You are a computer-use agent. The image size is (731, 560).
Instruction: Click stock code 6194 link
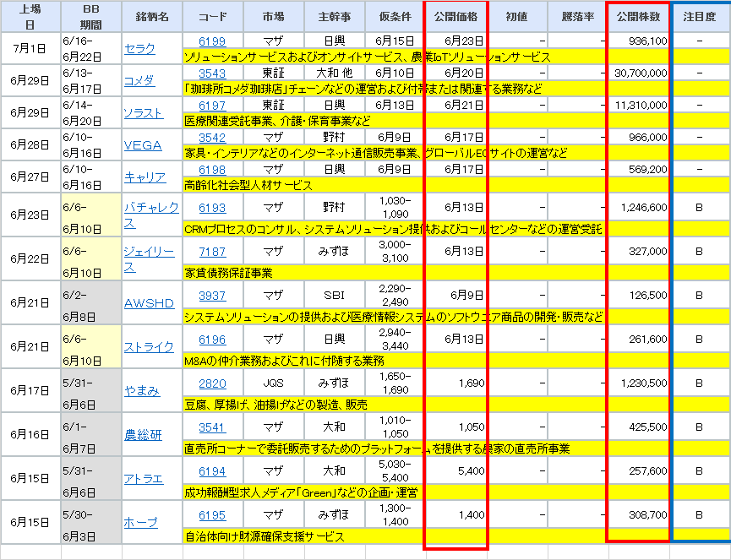coord(212,471)
